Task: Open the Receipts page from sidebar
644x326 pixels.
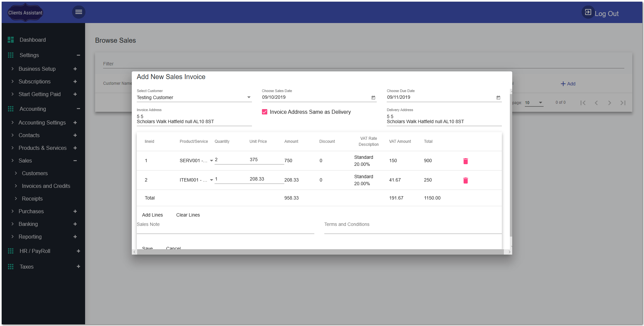Action: pos(32,199)
